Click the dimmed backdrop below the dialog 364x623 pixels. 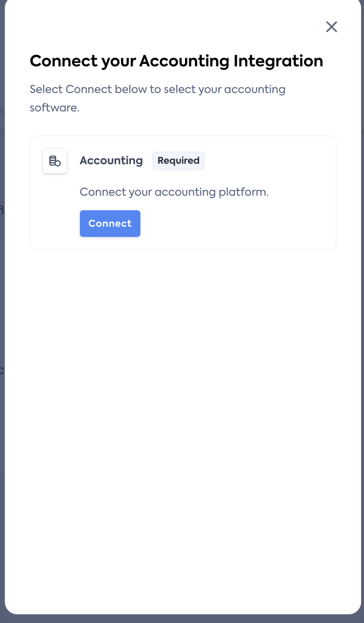pos(182,619)
